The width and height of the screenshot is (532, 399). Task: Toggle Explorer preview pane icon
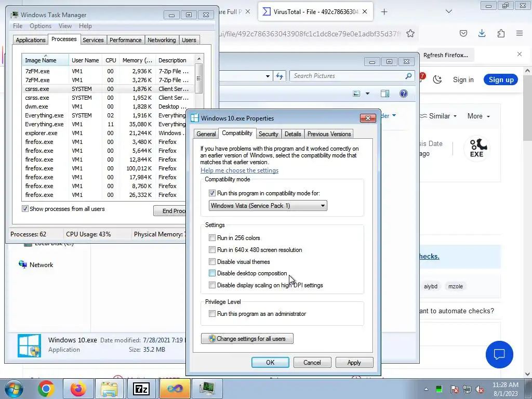(385, 94)
